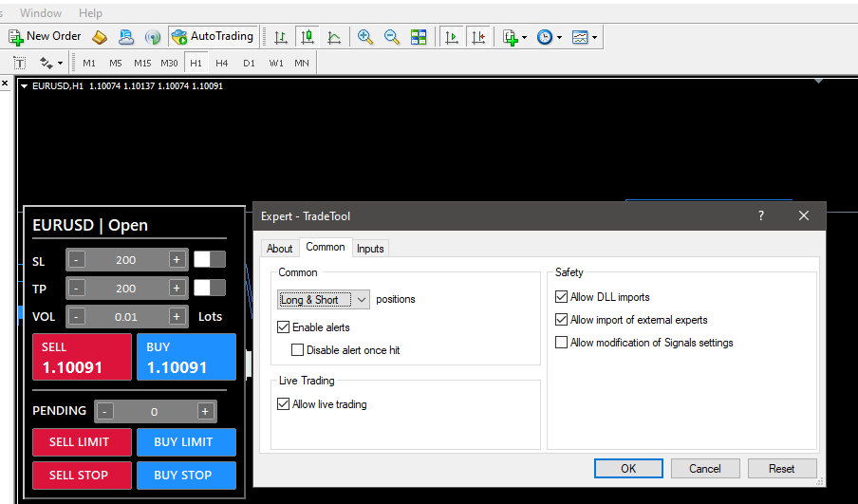The image size is (858, 504).
Task: Select the D1 timeframe
Action: click(249, 63)
